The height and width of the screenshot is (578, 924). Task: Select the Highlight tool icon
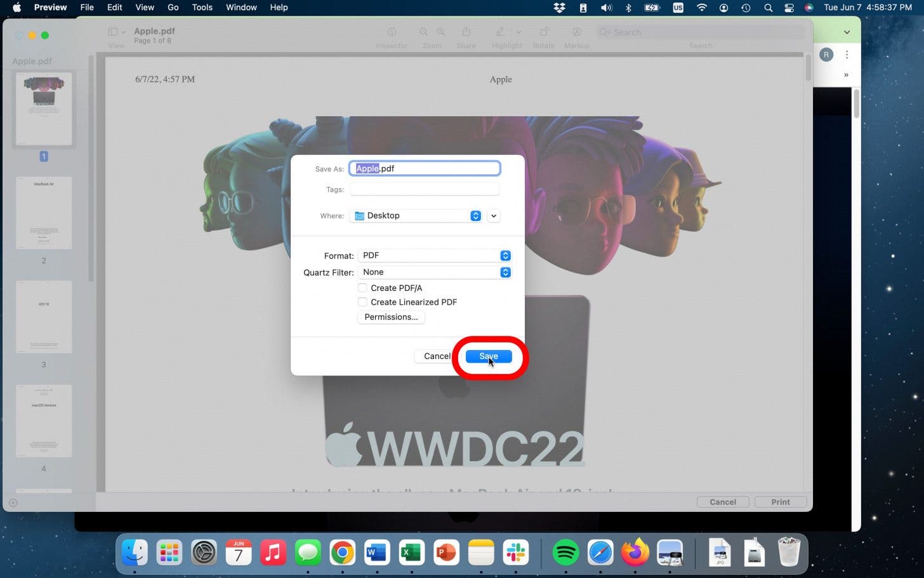coord(500,32)
